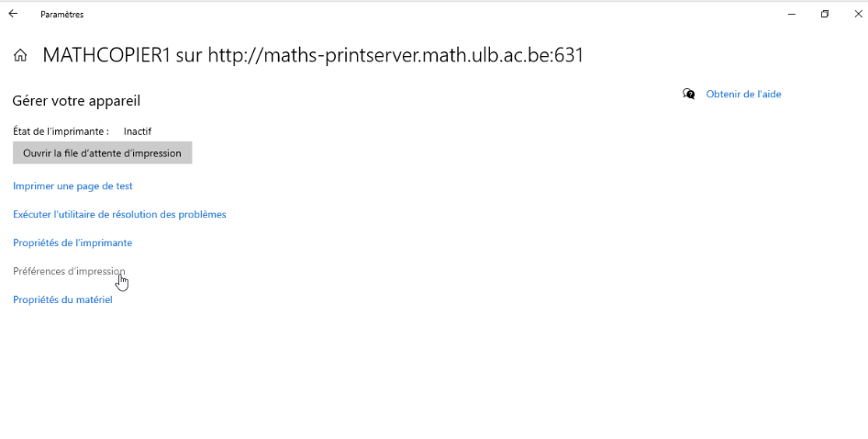Minimize the Paramètres window
868x439 pixels.
pos(792,14)
